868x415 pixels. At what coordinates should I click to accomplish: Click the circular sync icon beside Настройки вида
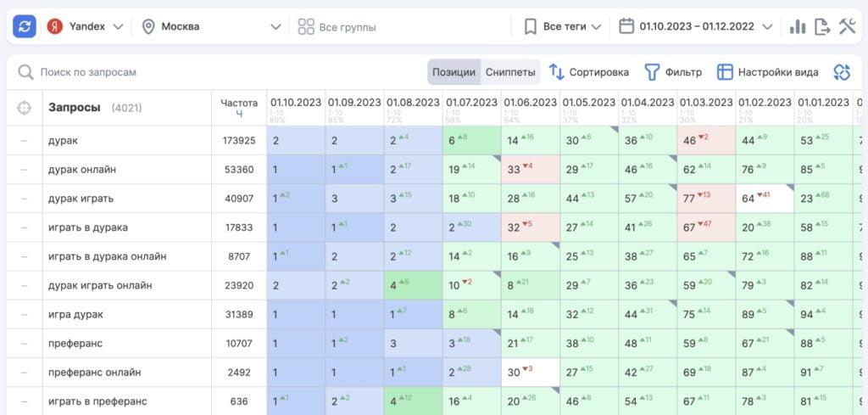point(841,72)
